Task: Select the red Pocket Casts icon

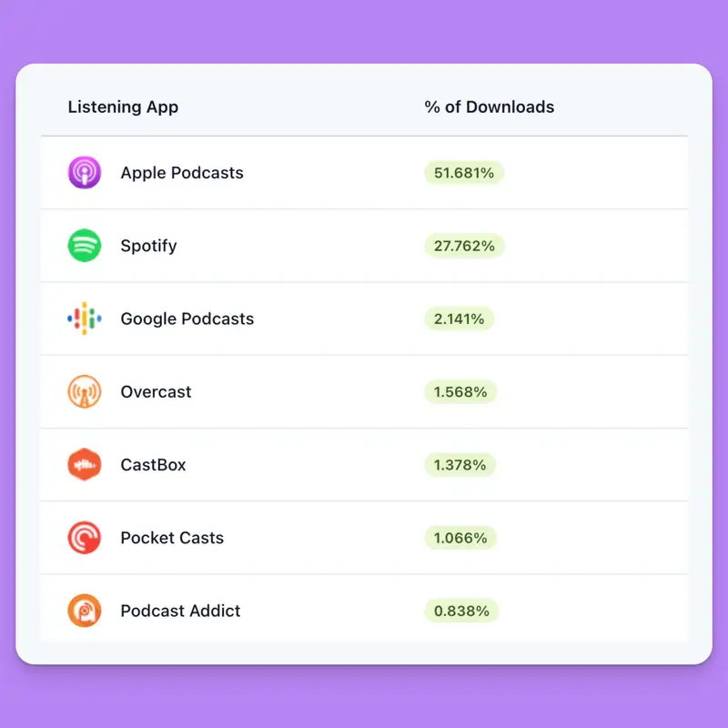Action: 85,538
